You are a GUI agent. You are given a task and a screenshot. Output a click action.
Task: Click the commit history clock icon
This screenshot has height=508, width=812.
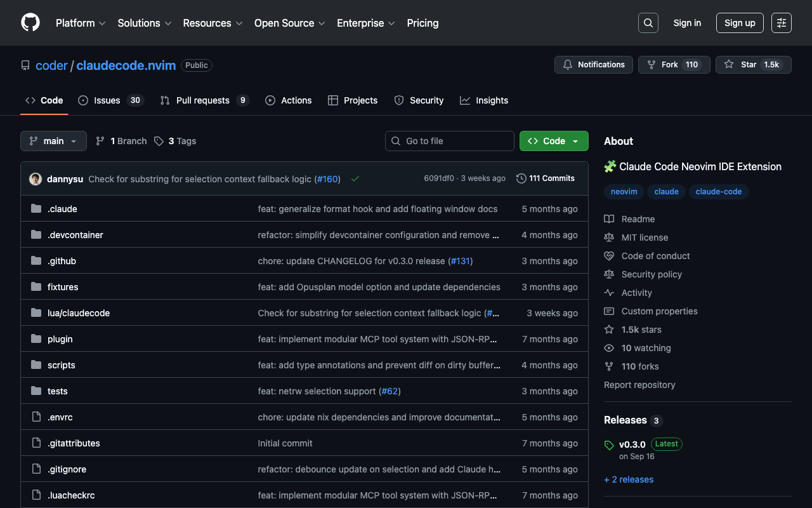[521, 178]
